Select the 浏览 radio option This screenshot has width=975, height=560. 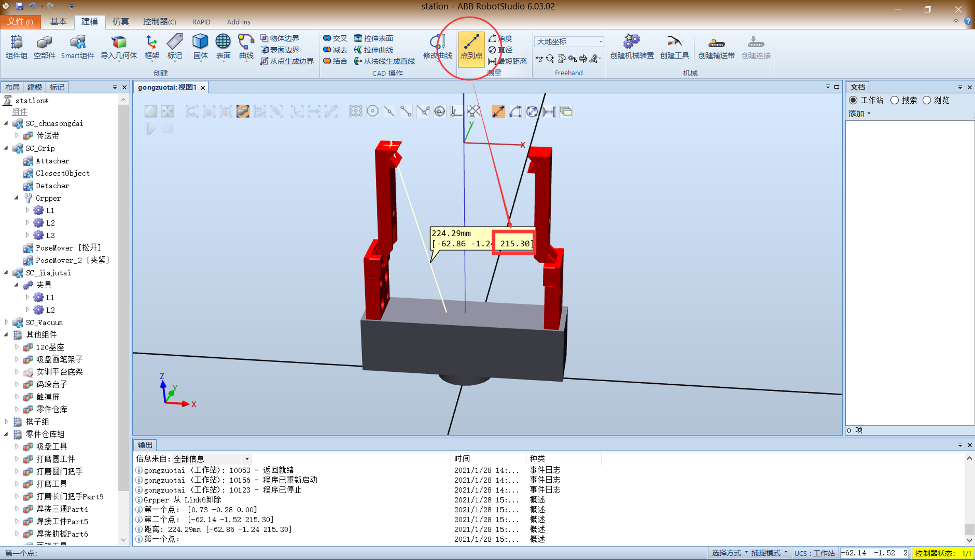pos(927,100)
